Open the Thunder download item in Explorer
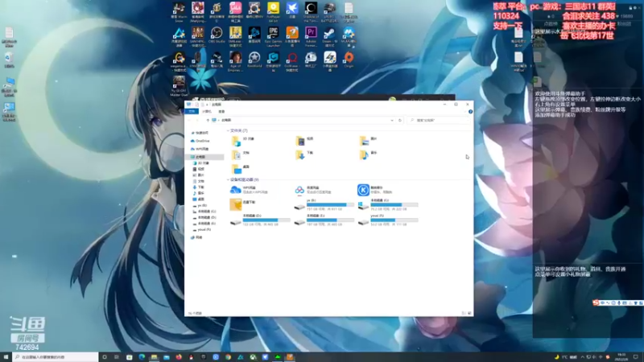 243,204
